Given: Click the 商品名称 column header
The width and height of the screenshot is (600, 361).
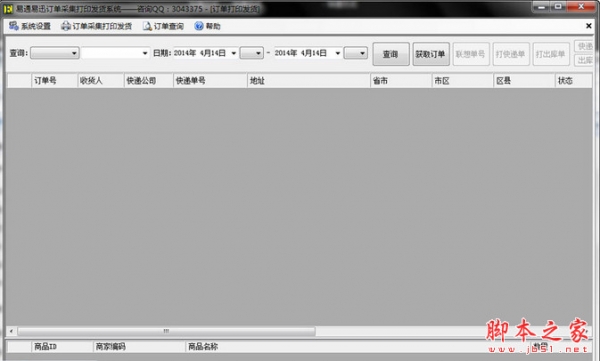Looking at the screenshot, I should coord(357,347).
